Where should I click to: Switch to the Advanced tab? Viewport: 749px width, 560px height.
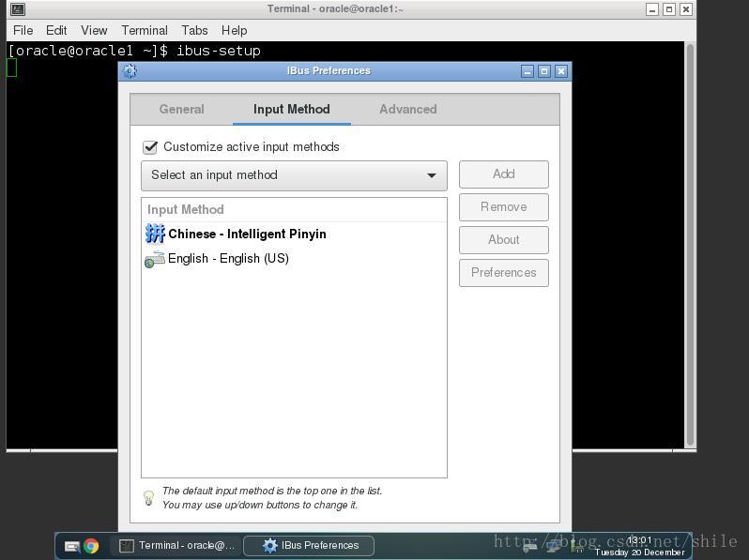407,110
